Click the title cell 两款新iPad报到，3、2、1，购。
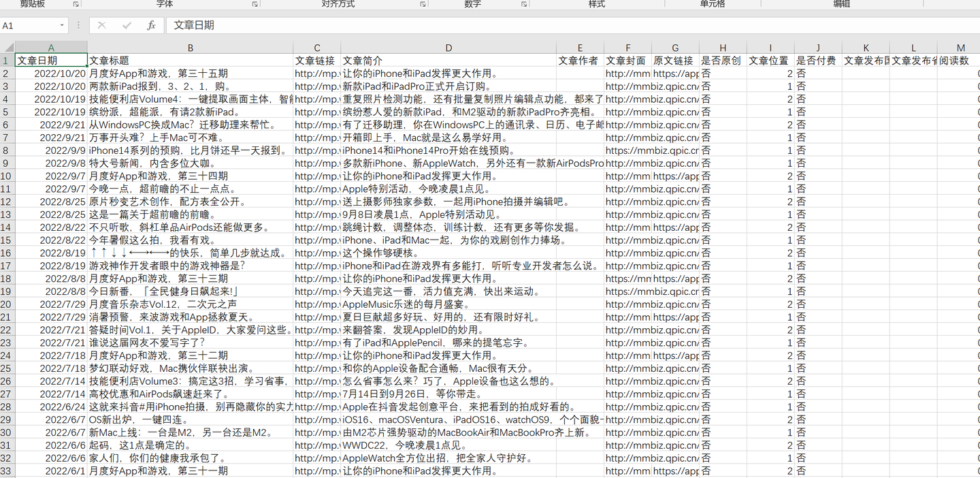The width and height of the screenshot is (980, 478). [191, 86]
